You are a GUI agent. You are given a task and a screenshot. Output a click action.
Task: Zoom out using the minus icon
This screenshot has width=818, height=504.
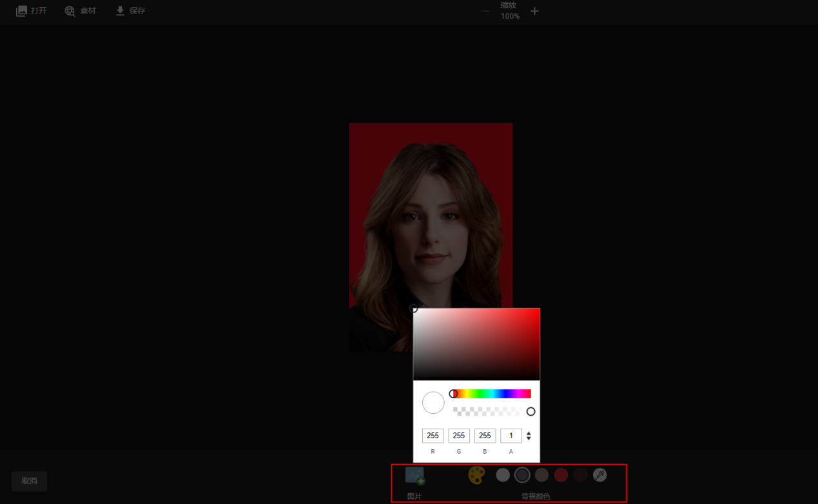(x=485, y=11)
